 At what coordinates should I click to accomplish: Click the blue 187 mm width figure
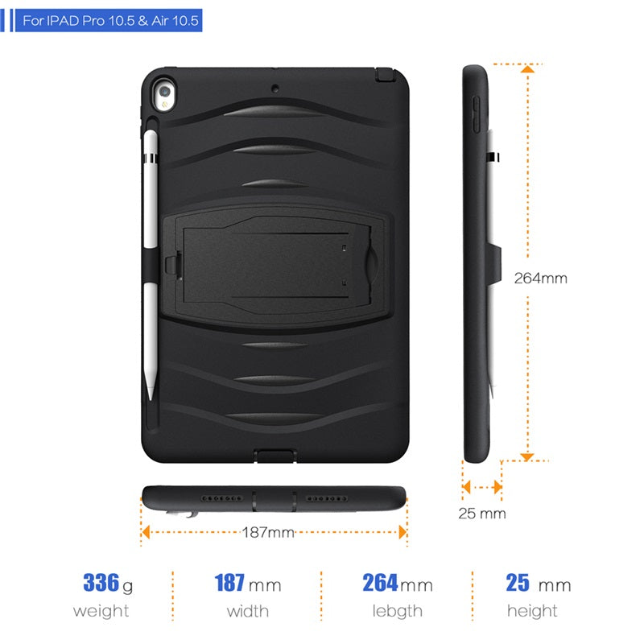tap(248, 583)
